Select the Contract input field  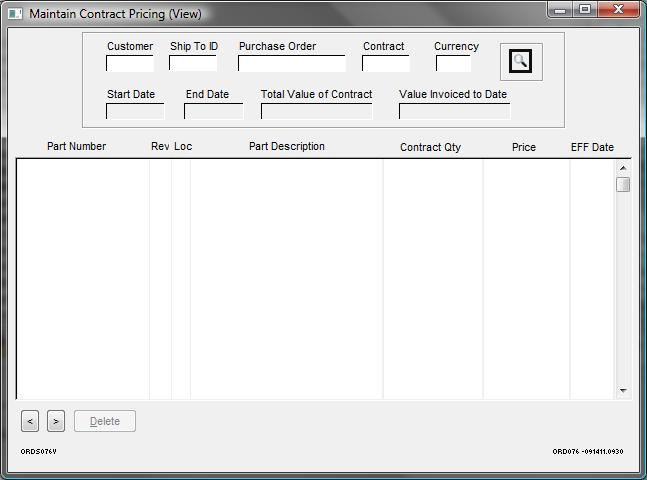386,64
